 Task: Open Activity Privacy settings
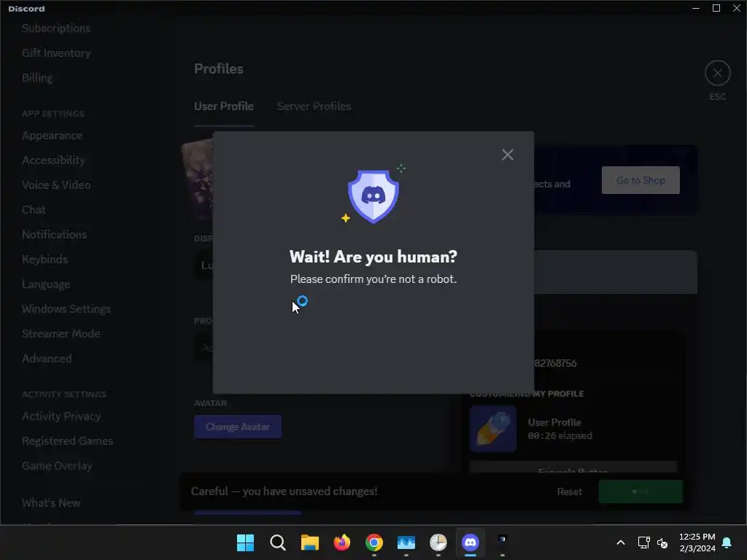pyautogui.click(x=61, y=416)
